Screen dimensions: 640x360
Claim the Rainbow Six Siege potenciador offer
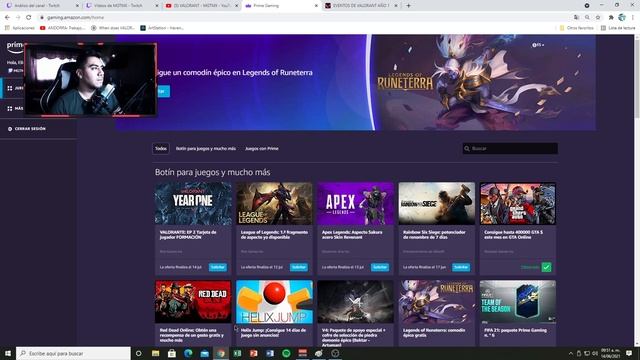click(x=461, y=267)
